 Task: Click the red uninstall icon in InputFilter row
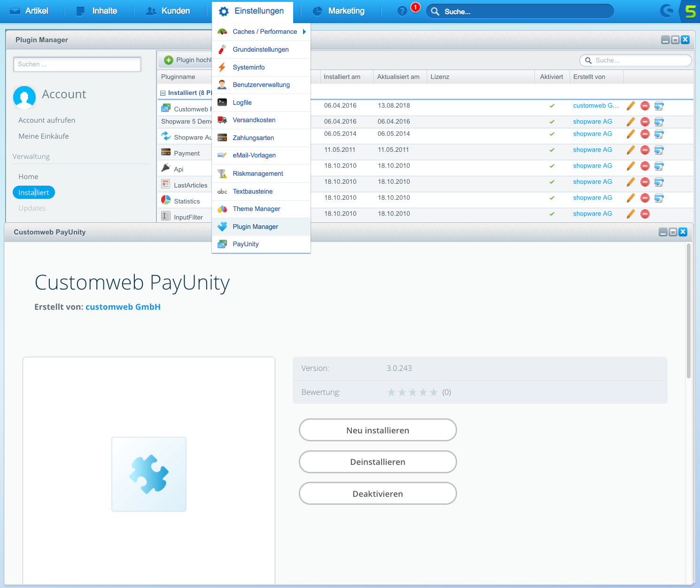point(645,214)
